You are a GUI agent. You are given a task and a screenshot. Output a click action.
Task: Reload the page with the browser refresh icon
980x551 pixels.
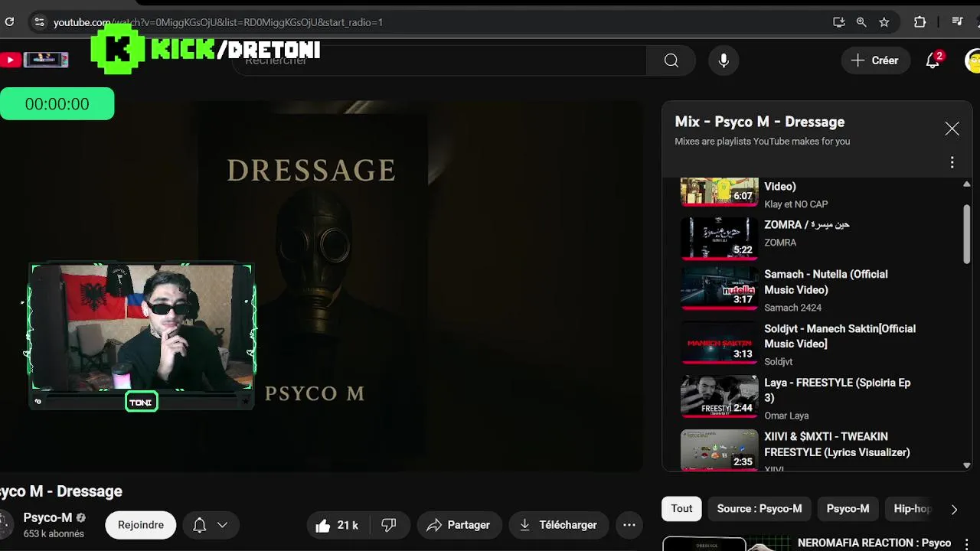point(9,22)
